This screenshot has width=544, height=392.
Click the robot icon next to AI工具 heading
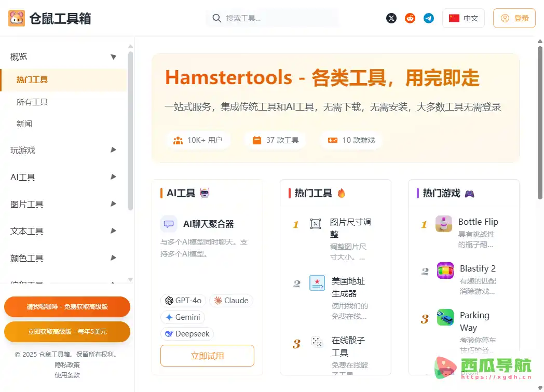[x=205, y=193]
